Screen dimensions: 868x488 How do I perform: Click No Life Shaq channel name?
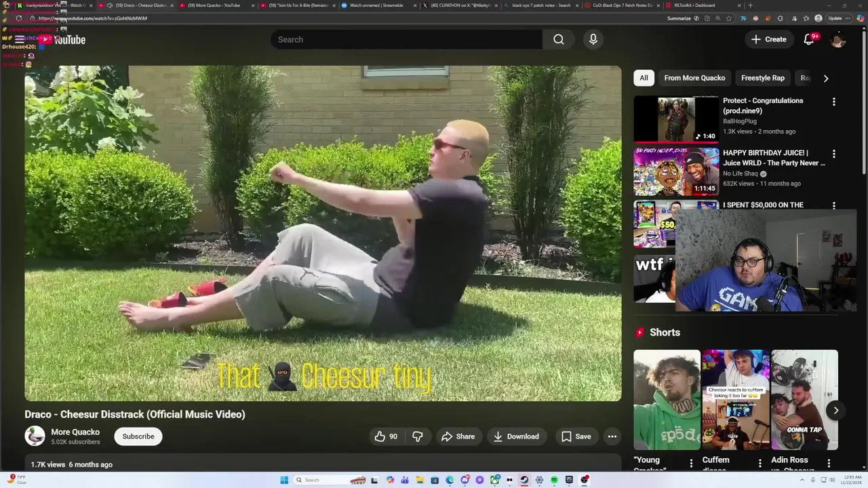point(741,174)
